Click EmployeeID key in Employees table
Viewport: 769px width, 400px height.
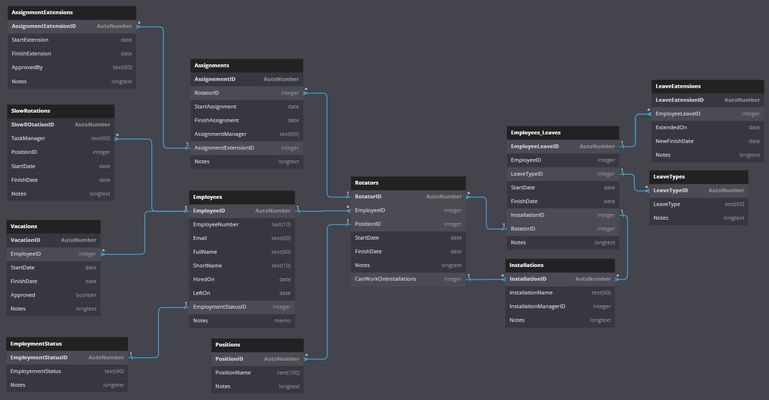click(242, 211)
